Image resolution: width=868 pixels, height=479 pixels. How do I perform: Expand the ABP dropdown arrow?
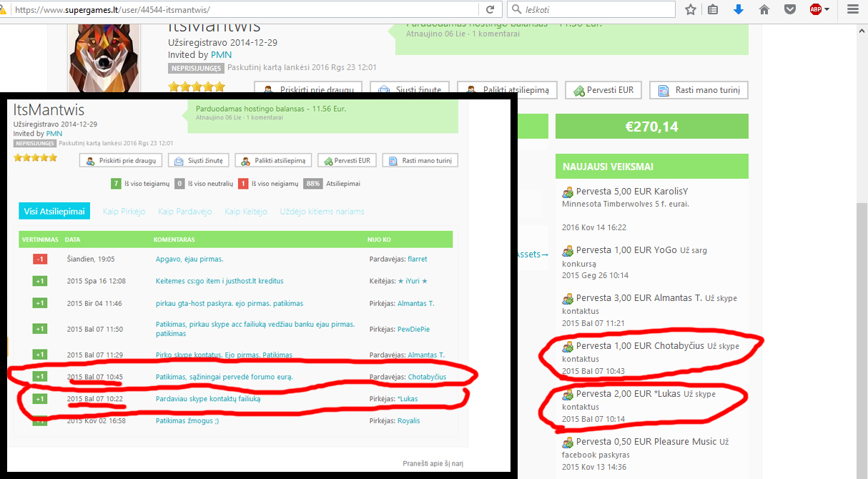[827, 10]
